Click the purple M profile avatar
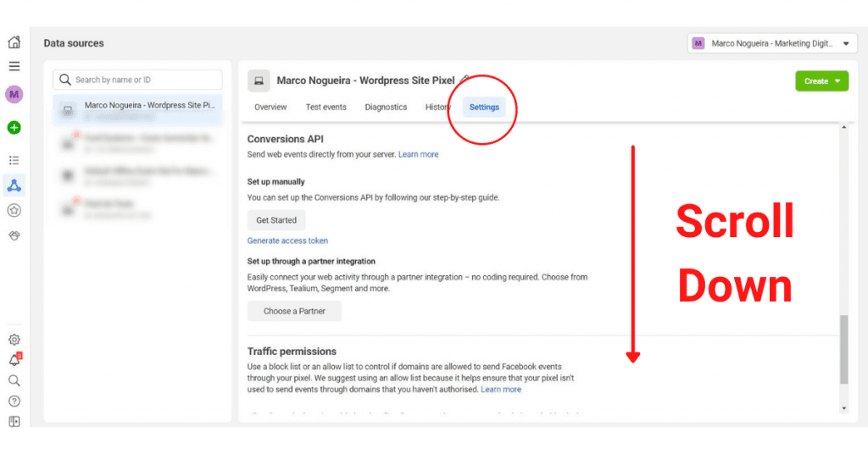The width and height of the screenshot is (868, 454). tap(14, 95)
